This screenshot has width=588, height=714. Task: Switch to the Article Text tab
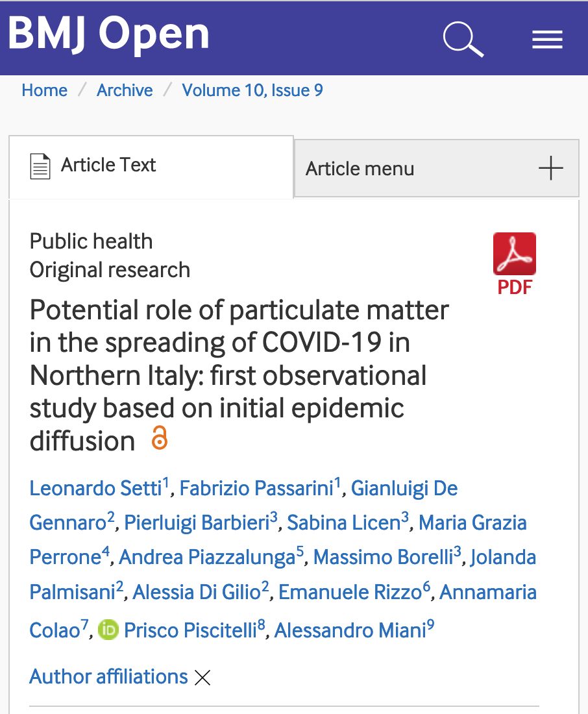tap(151, 167)
